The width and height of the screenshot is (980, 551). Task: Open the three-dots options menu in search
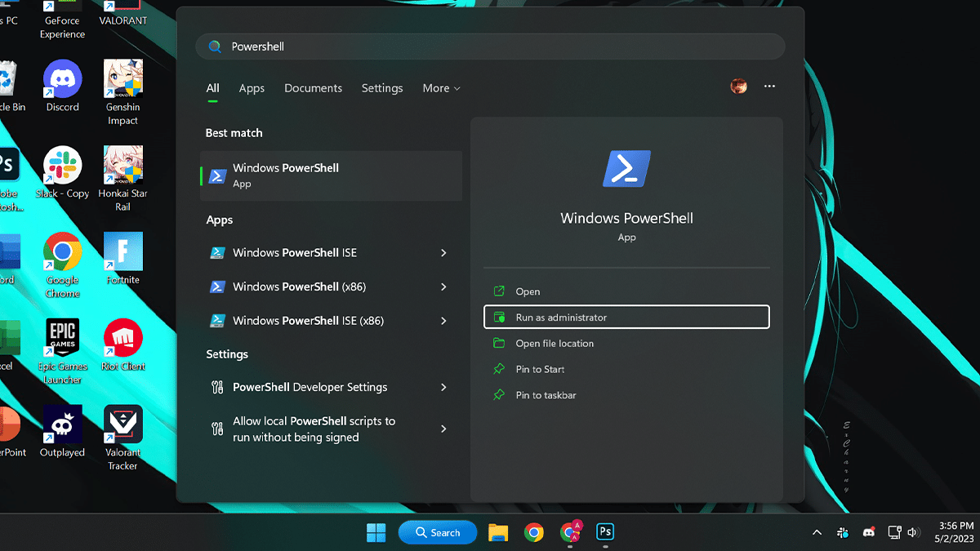[x=769, y=87]
